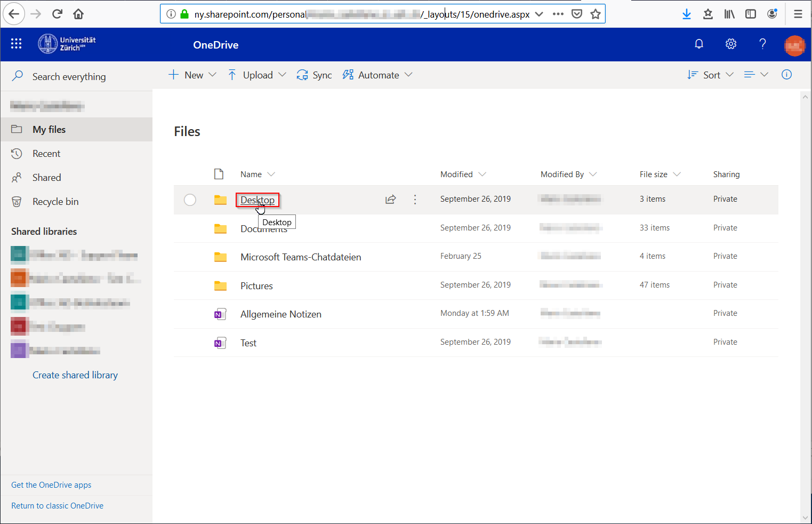Open the Pictures folder
812x524 pixels.
(x=256, y=286)
